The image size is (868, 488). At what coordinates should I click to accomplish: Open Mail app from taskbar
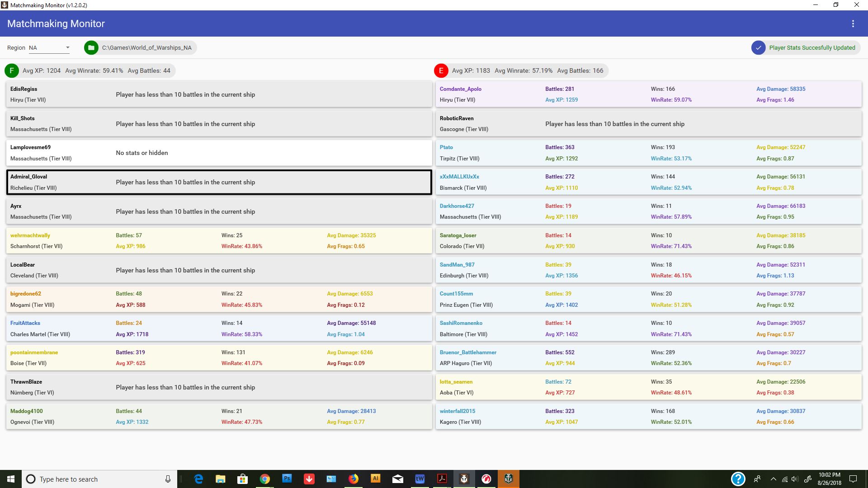(x=397, y=479)
